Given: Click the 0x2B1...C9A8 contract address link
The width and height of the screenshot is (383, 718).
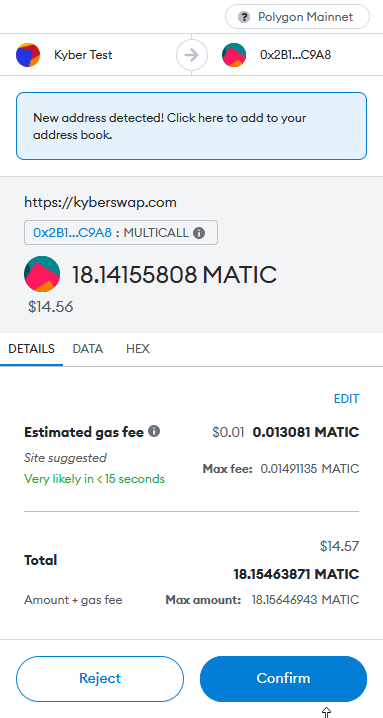Looking at the screenshot, I should (72, 233).
